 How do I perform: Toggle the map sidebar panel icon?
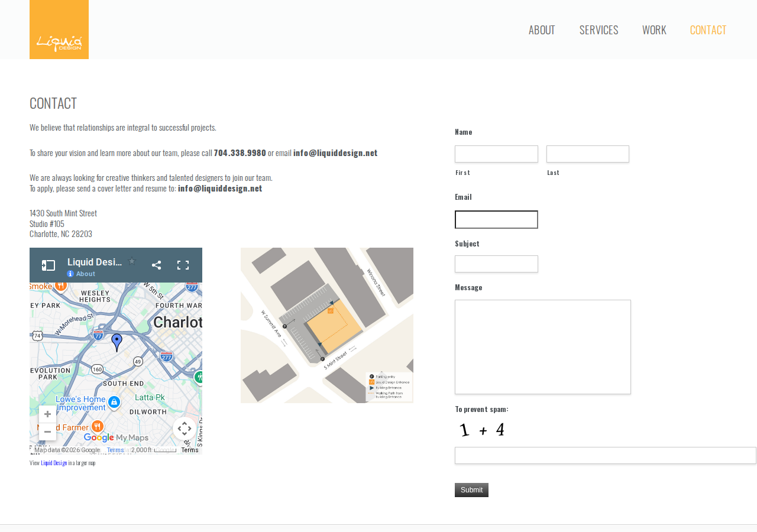pyautogui.click(x=48, y=265)
